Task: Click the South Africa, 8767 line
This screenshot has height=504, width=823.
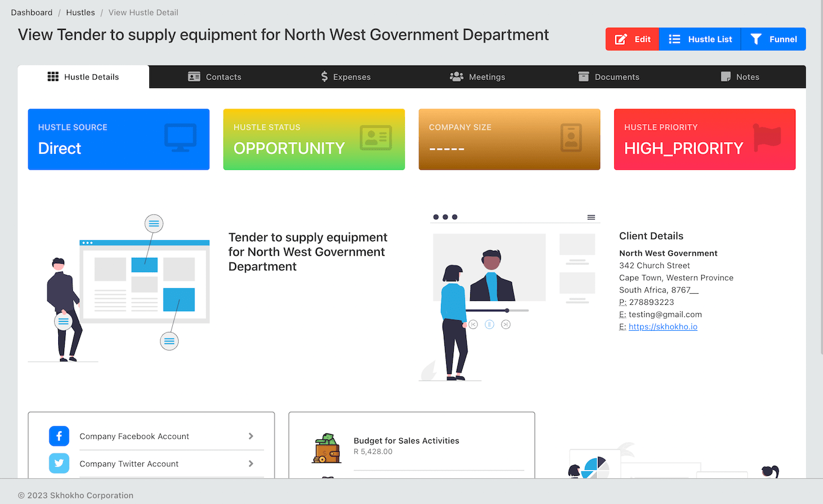Action: pyautogui.click(x=658, y=290)
